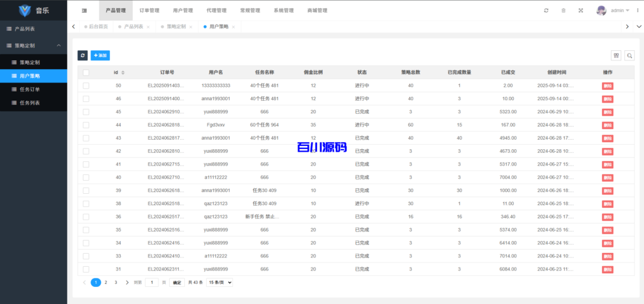
Task: Select 任务订单 in the sidebar
Action: pyautogui.click(x=33, y=89)
